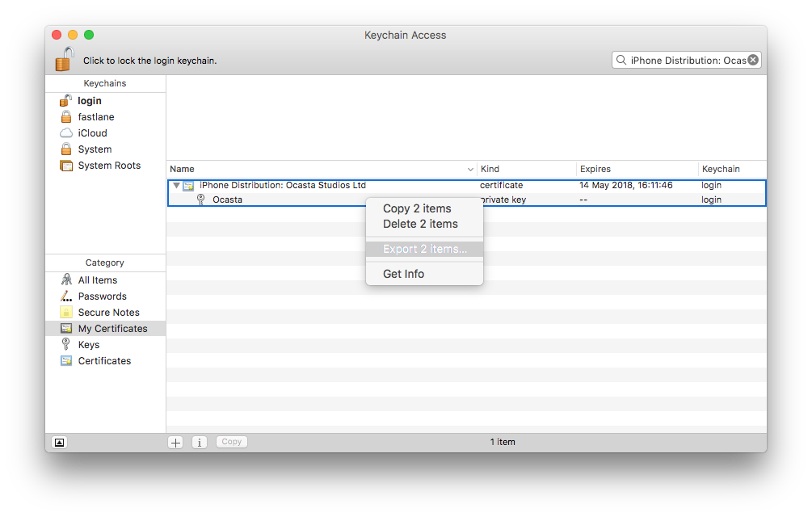
Task: Close the Keychain Access window
Action: [x=57, y=35]
